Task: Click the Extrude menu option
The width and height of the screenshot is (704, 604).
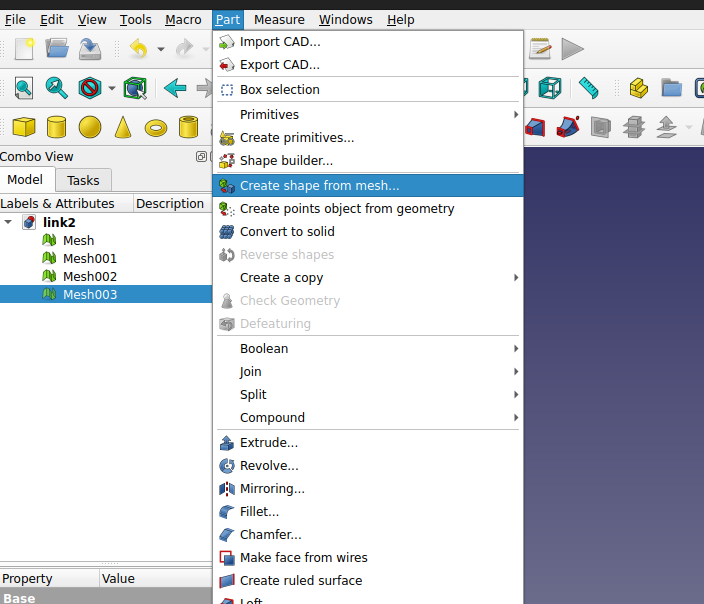Action: [x=268, y=442]
